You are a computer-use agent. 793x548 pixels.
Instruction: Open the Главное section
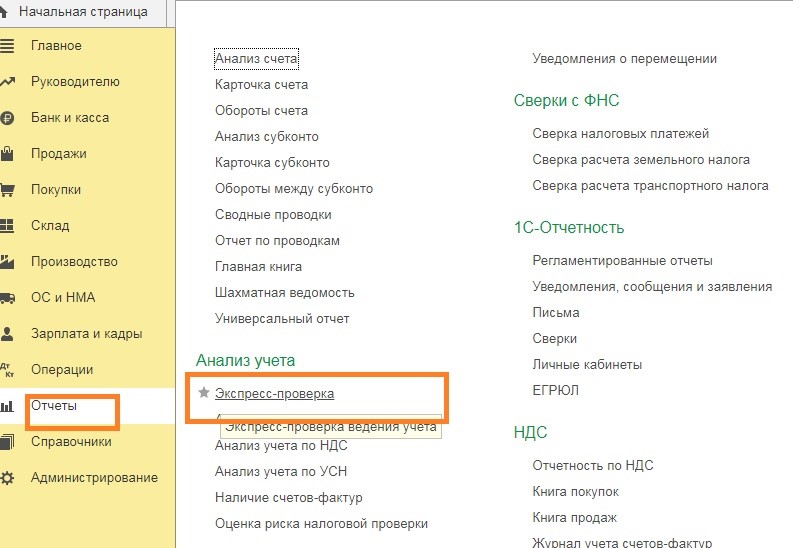(x=56, y=45)
